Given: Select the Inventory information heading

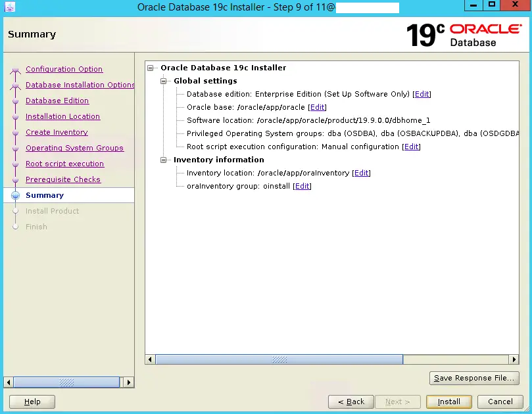Looking at the screenshot, I should [x=219, y=160].
